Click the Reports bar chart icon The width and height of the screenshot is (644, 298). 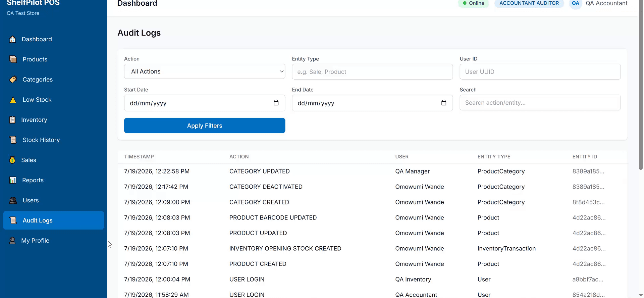coord(13,180)
